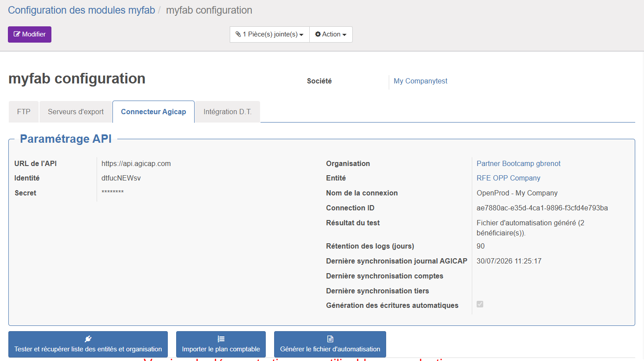The height and width of the screenshot is (361, 644).
Task: Click the Organisation field label
Action: pyautogui.click(x=348, y=164)
